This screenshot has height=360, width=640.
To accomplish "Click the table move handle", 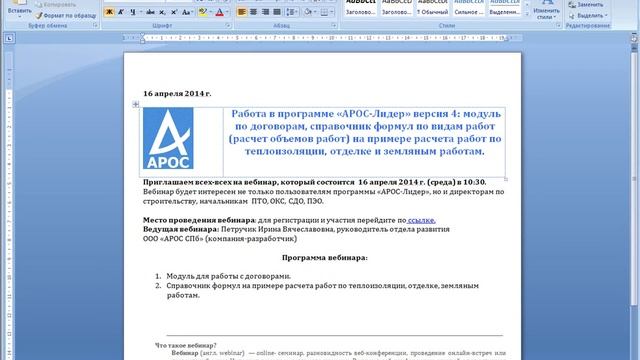I will pos(136,104).
